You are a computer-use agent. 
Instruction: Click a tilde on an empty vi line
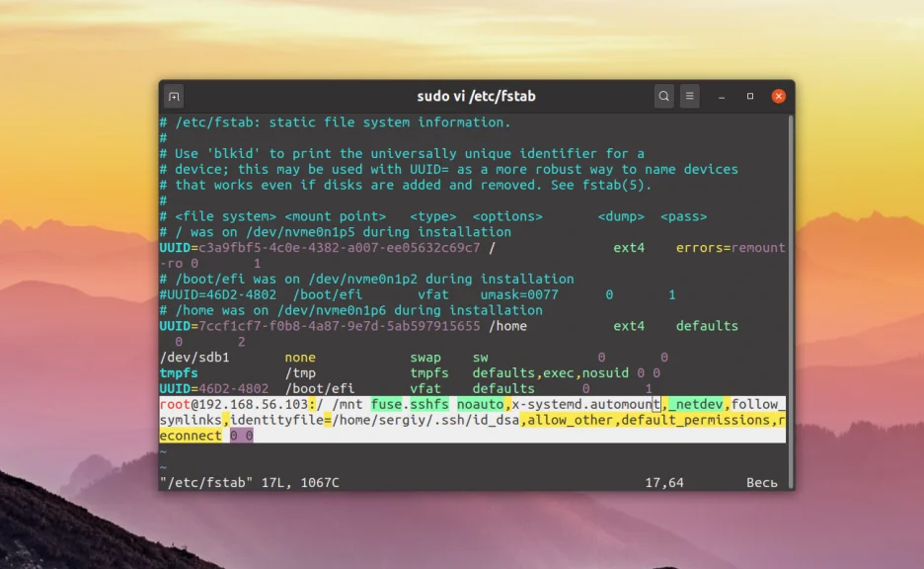(x=162, y=452)
